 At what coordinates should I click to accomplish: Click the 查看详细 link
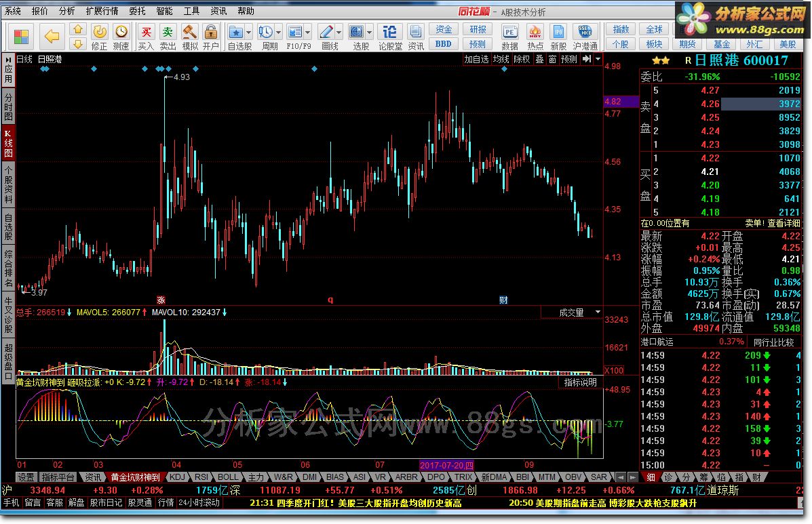(784, 223)
